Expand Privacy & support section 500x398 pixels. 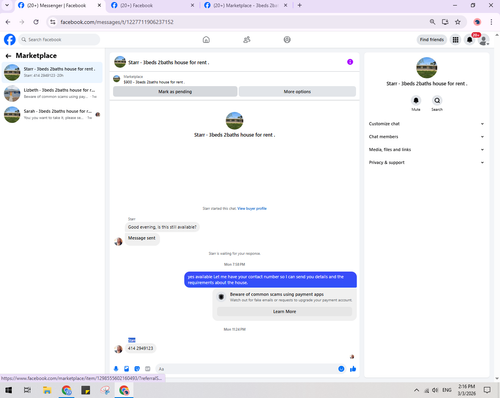click(x=426, y=163)
